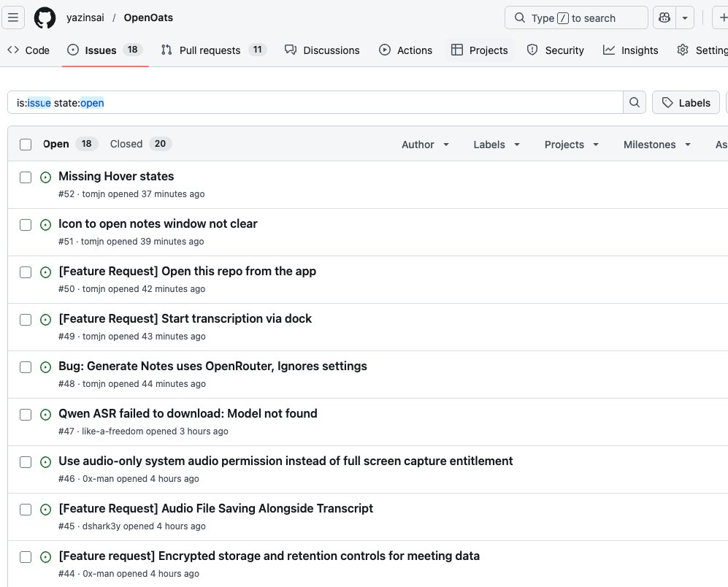Open Audio File Saving Alongside Transcript issue

click(216, 508)
